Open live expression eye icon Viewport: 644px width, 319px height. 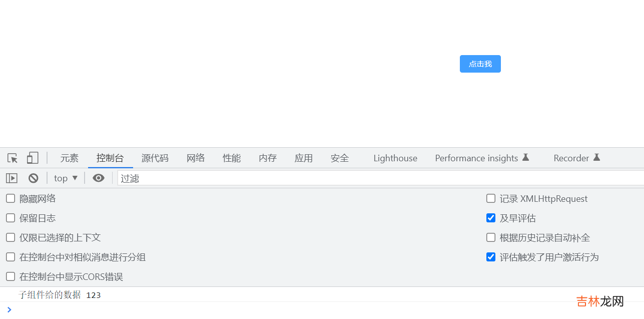click(x=99, y=178)
